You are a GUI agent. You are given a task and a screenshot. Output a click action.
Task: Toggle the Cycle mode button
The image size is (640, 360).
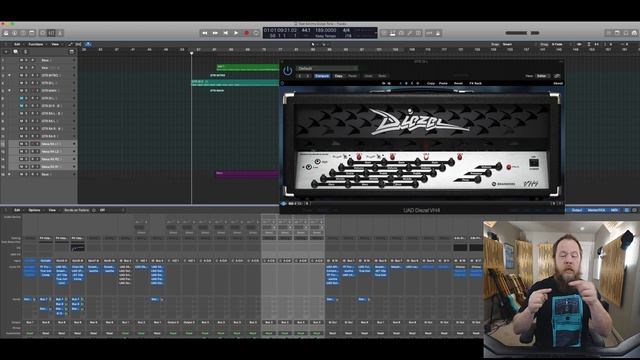256,33
